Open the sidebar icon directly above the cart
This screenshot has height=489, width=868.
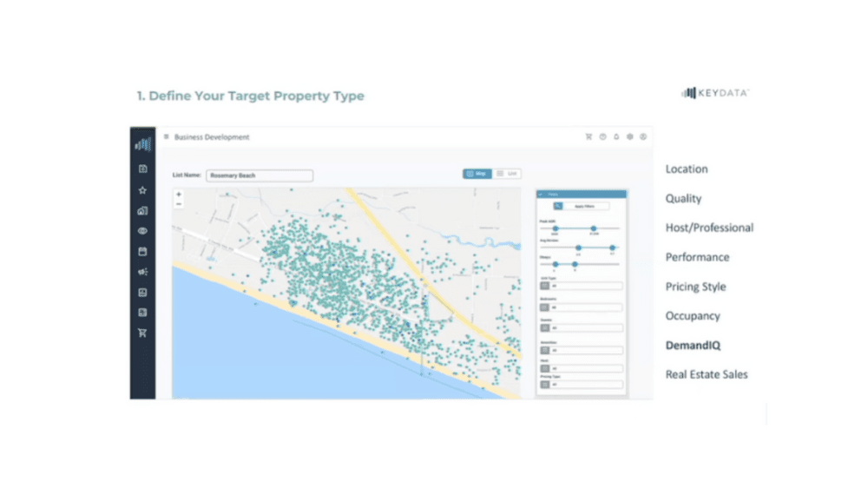pos(143,313)
